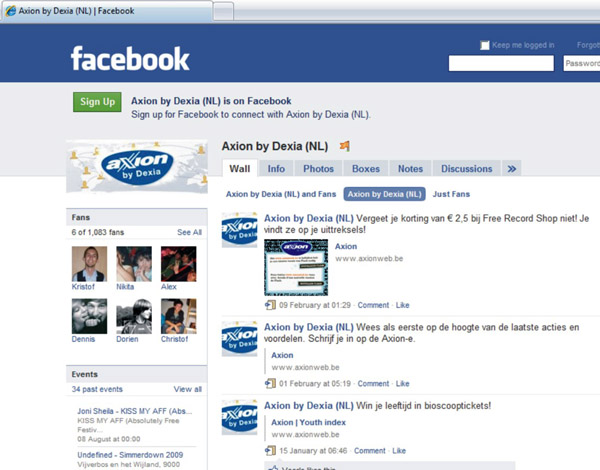Click the green Sign Up button
Viewport: 600px width, 470px height.
tap(97, 102)
